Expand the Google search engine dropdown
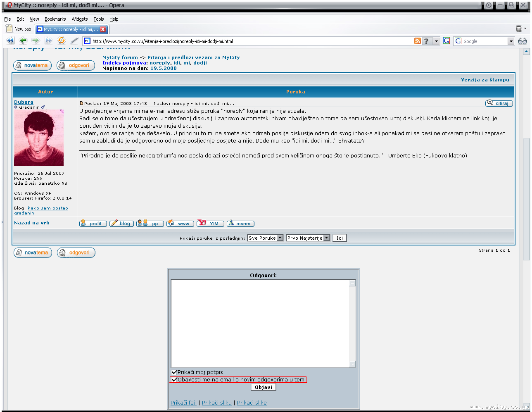 click(511, 41)
